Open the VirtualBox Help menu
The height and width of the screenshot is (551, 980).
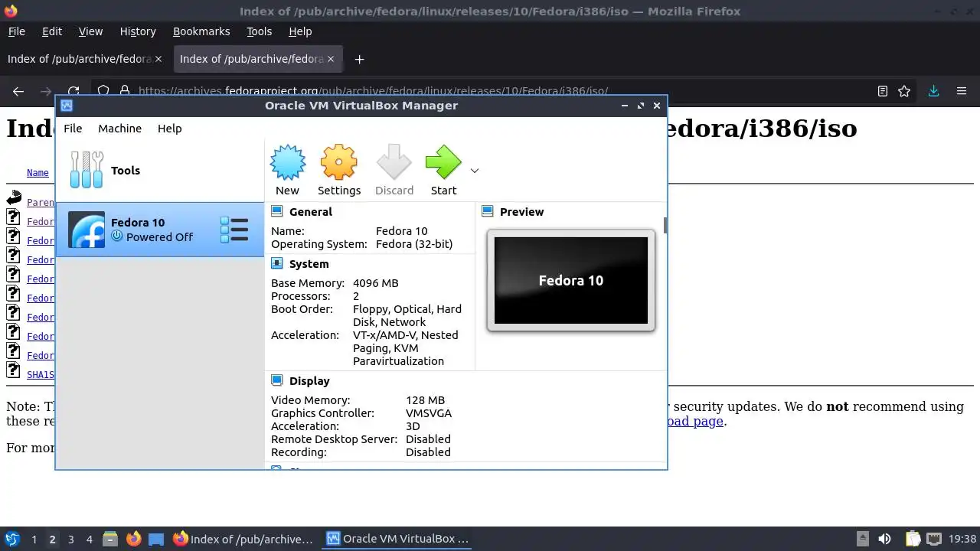pos(170,129)
